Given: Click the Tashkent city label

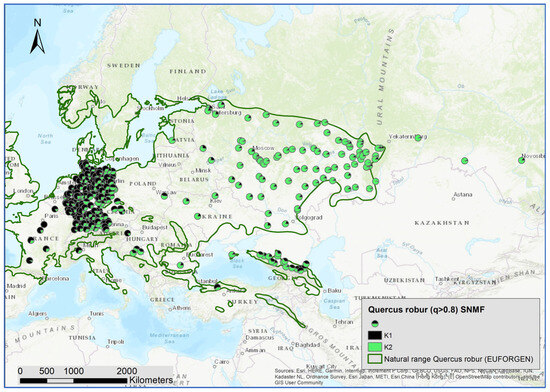Looking at the screenshot, I should point(447,279).
